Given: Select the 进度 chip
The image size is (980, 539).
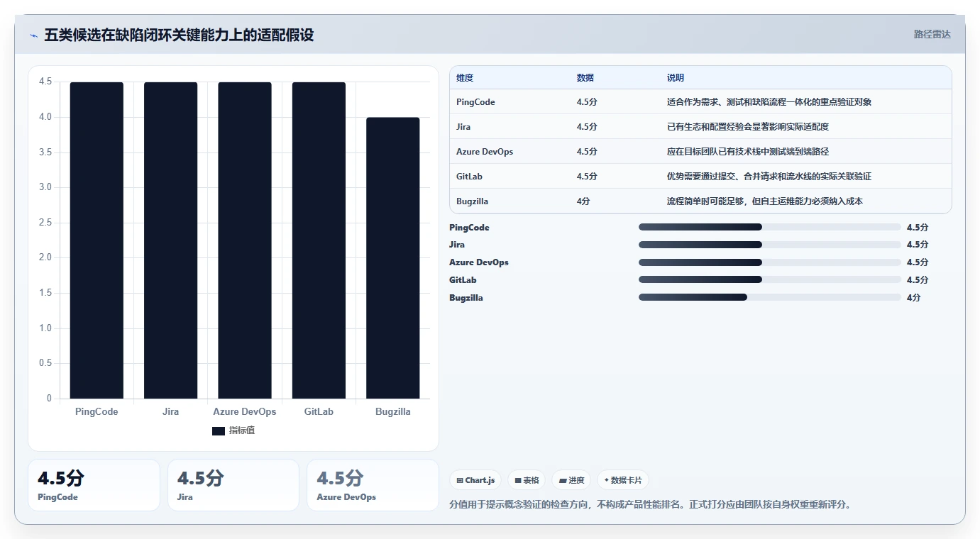Looking at the screenshot, I should click(571, 480).
